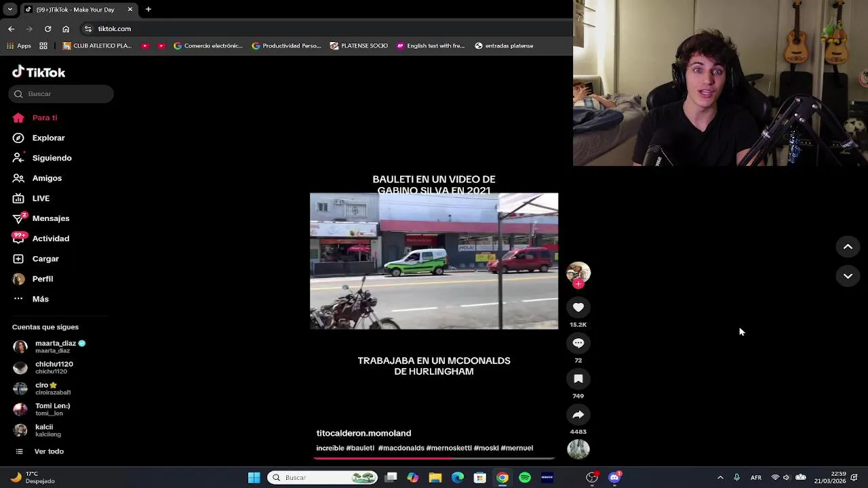Open chichu1120 followed account

point(43,367)
